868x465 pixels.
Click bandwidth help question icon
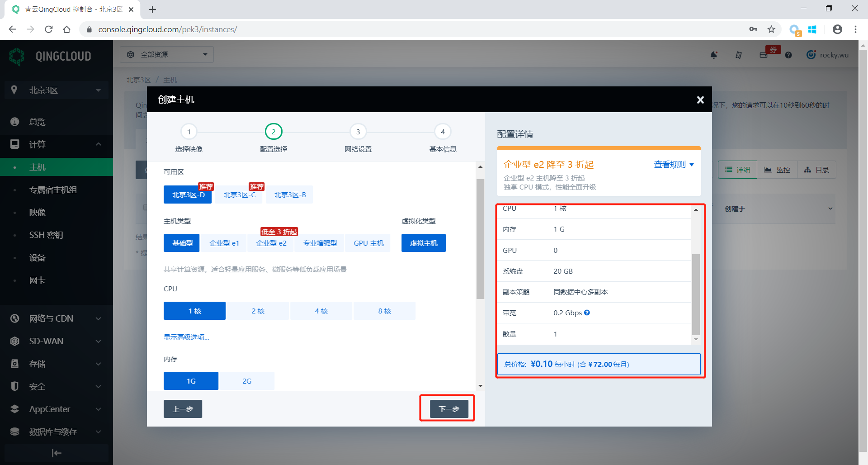587,313
